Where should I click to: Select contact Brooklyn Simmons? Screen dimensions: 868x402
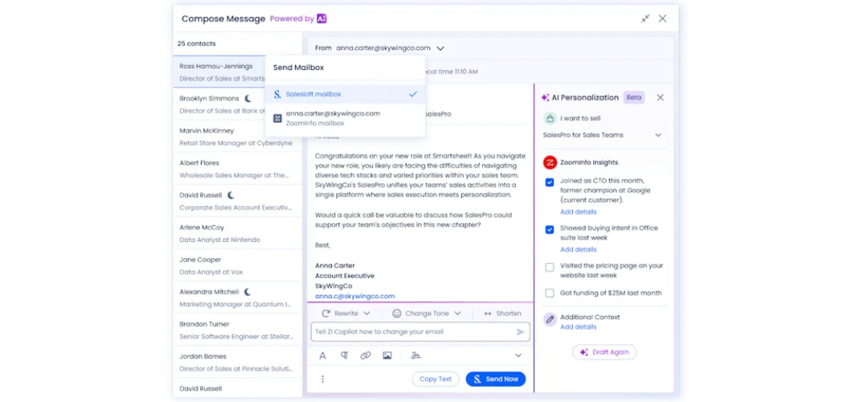pos(237,104)
